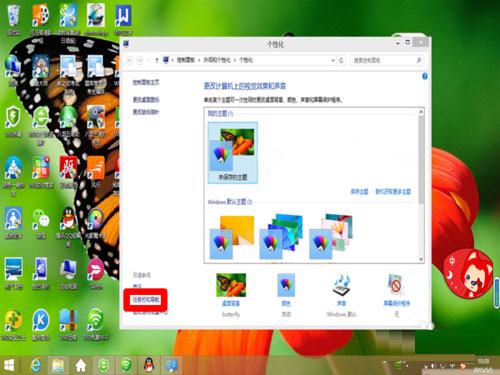
Task: Click the search magnifier icon
Action: tap(419, 60)
